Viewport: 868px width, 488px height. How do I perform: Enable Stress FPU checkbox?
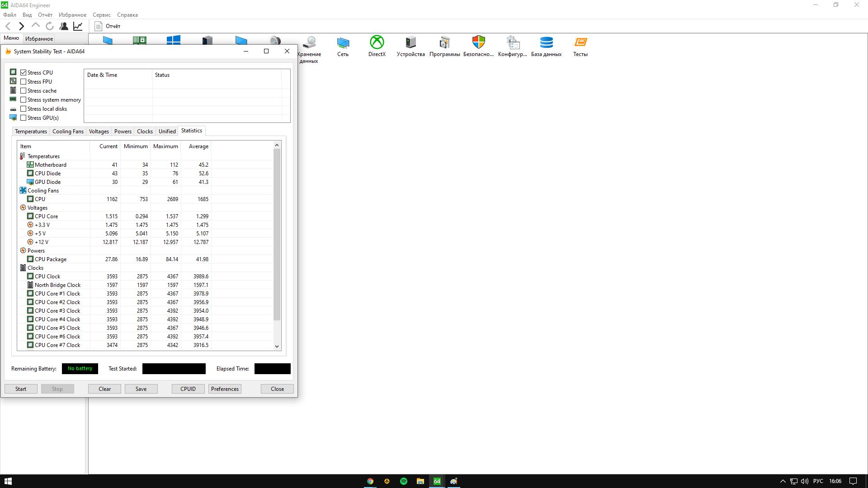coord(24,82)
